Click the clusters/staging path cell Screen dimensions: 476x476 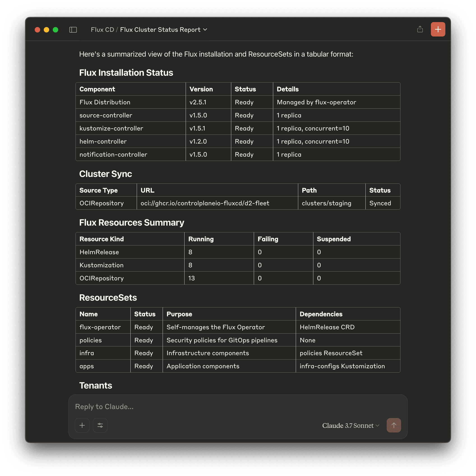coord(326,203)
